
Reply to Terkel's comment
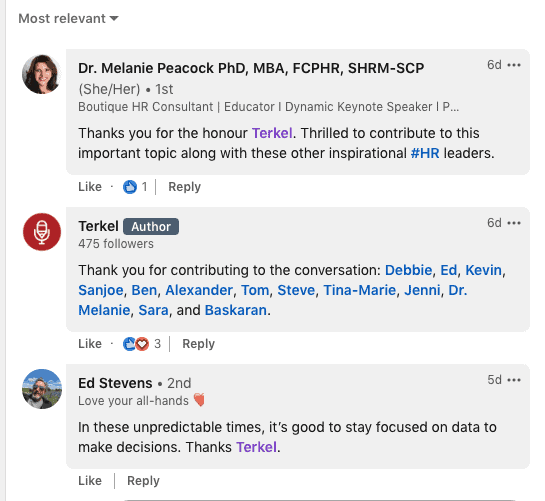tap(198, 344)
